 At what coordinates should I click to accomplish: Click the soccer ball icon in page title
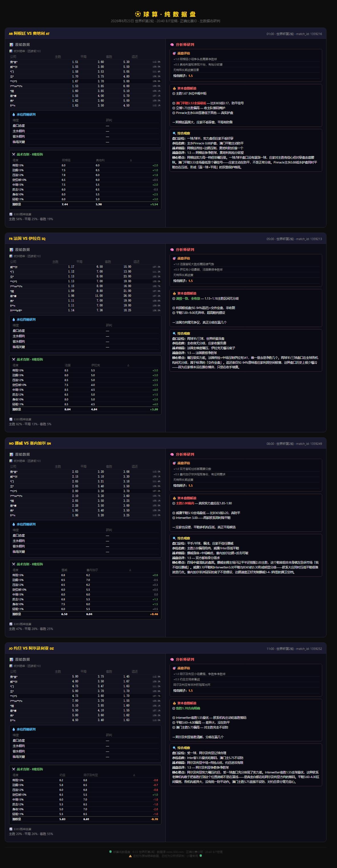(x=138, y=14)
